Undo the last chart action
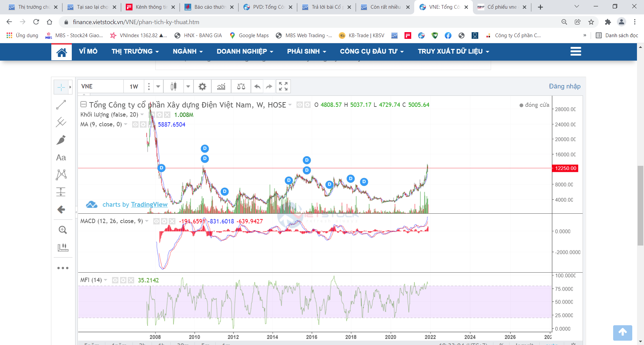 [x=257, y=86]
